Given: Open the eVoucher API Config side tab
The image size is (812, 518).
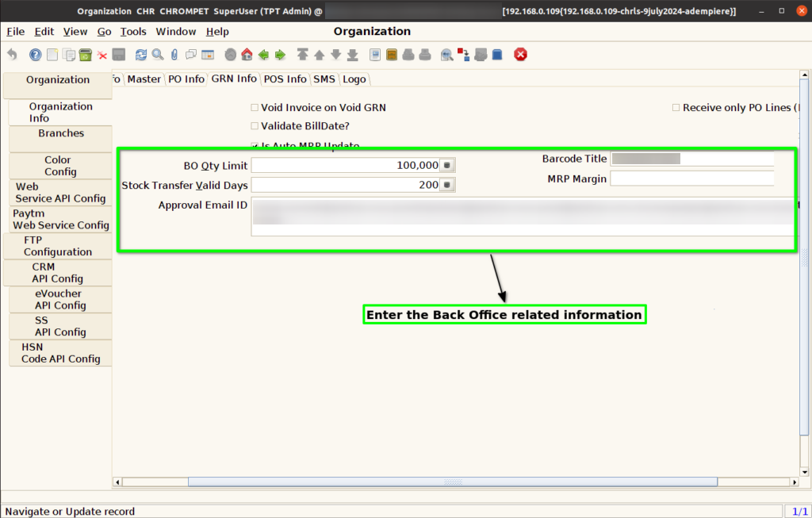Looking at the screenshot, I should [60, 299].
